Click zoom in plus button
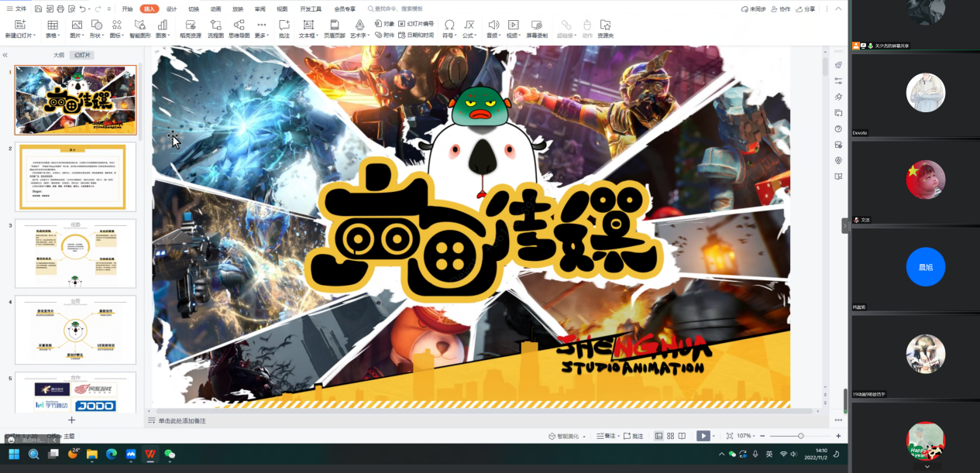This screenshot has width=980, height=473. (838, 436)
